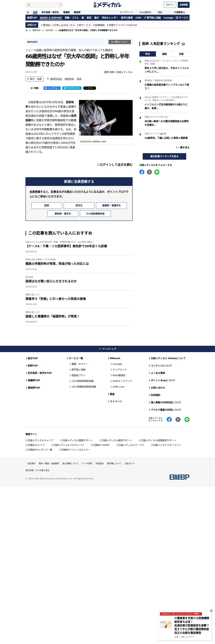The height and width of the screenshot is (644, 215).
Task: Open NEWS & REPORT menu item
Action: click(51, 18)
